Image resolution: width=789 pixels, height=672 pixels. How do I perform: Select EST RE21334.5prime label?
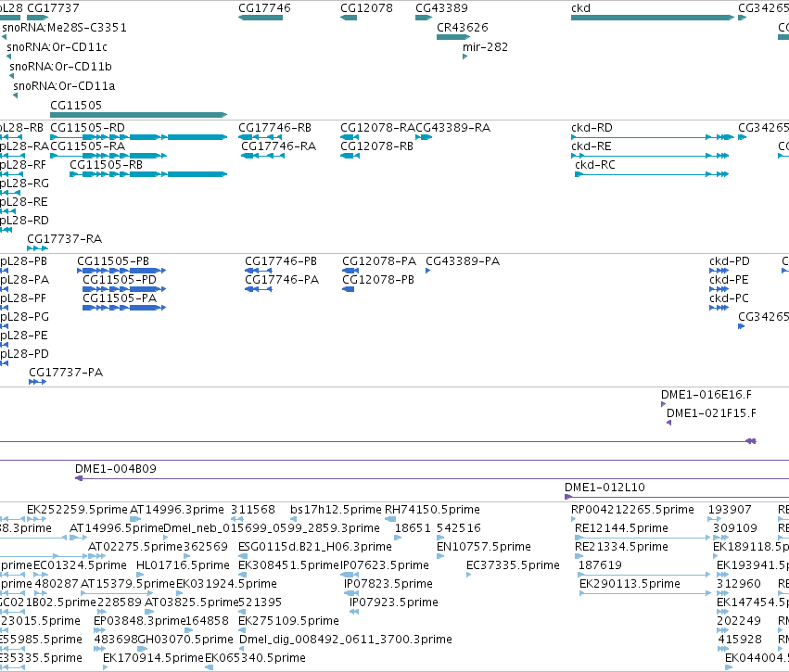(621, 547)
